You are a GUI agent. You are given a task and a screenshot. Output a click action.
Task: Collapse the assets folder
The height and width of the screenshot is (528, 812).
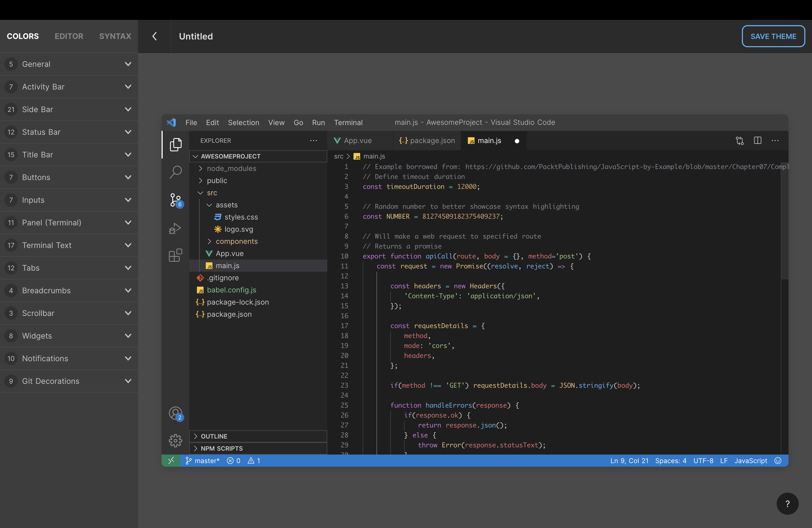(x=226, y=205)
